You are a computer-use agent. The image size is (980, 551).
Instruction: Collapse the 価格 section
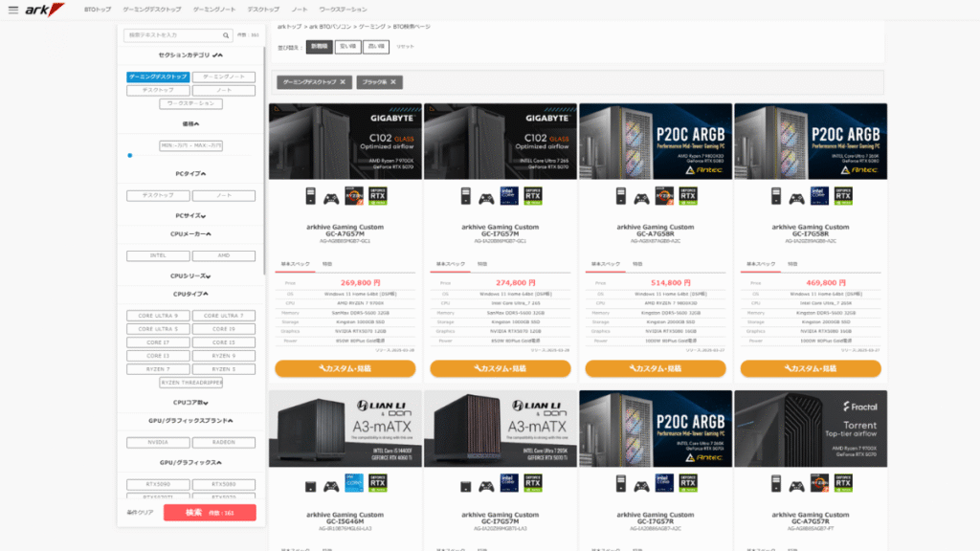tap(190, 123)
